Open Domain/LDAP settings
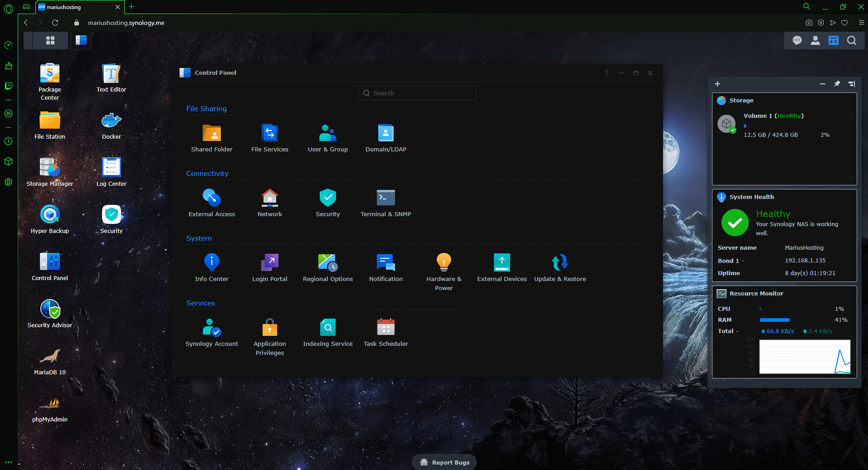Image resolution: width=868 pixels, height=470 pixels. pos(386,138)
